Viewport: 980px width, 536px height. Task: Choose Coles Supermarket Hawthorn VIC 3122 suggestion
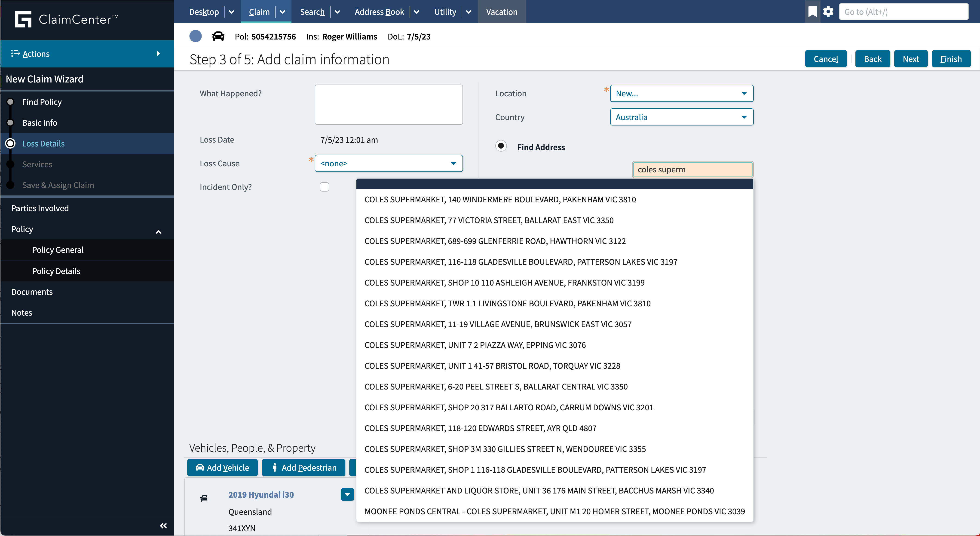tap(495, 241)
